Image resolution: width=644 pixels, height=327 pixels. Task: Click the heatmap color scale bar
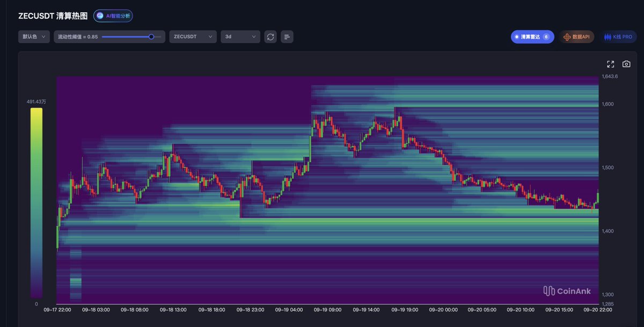36,202
